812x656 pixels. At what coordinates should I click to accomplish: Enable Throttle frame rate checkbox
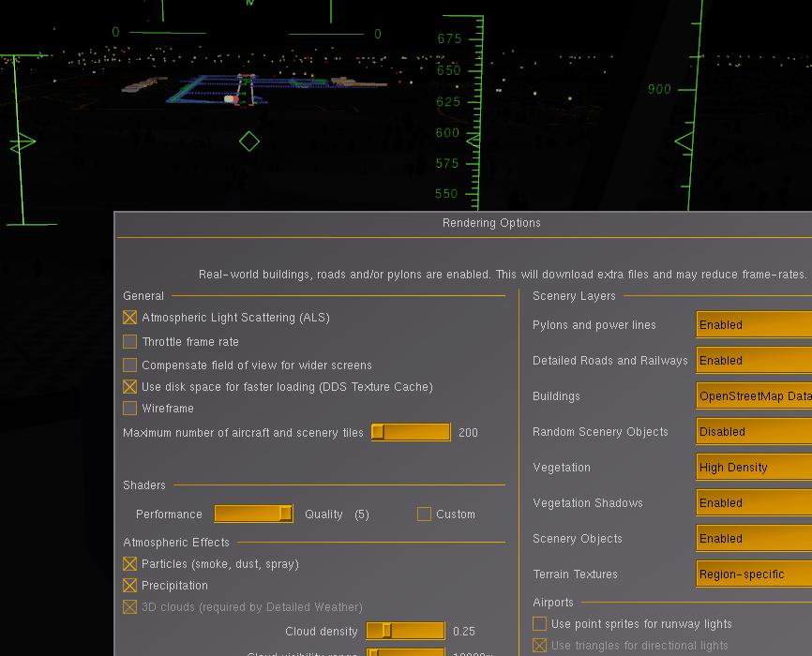(x=130, y=342)
